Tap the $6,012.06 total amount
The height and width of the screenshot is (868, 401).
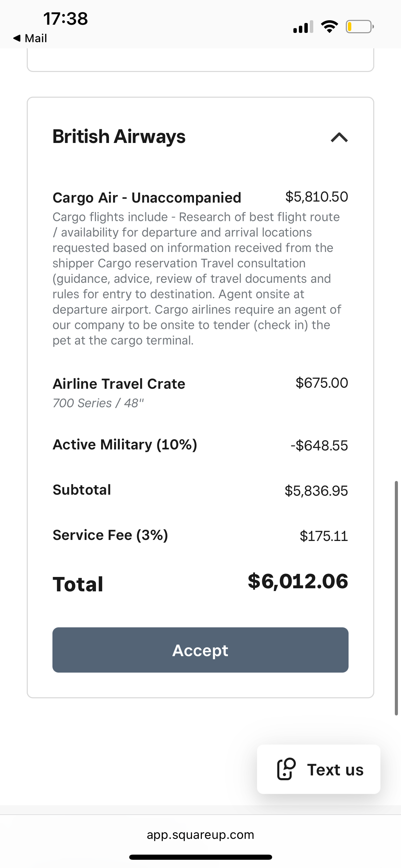point(297,581)
